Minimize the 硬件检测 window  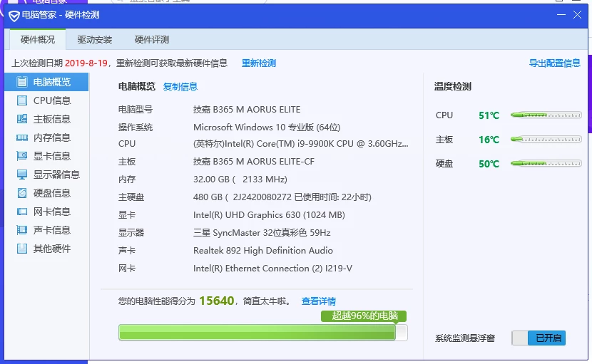(561, 15)
